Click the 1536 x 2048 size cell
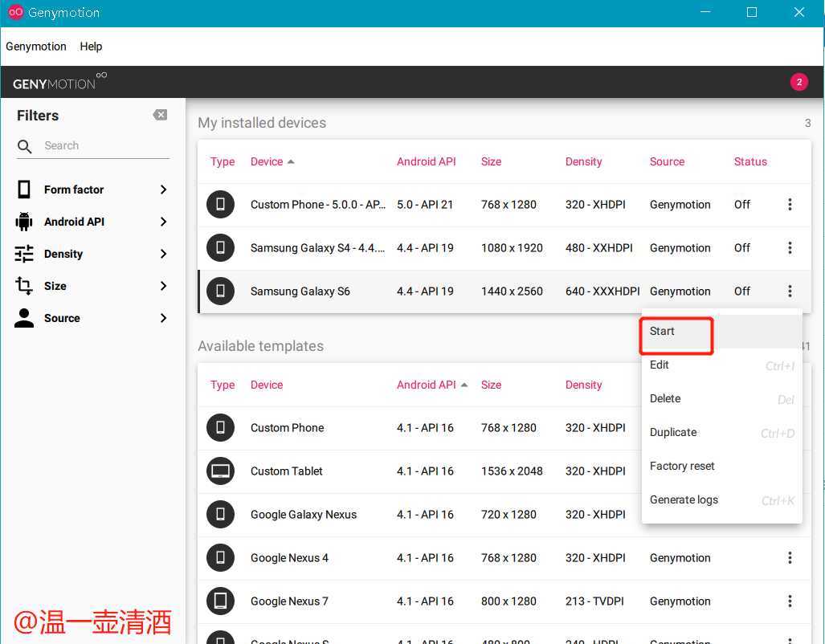 pos(512,471)
